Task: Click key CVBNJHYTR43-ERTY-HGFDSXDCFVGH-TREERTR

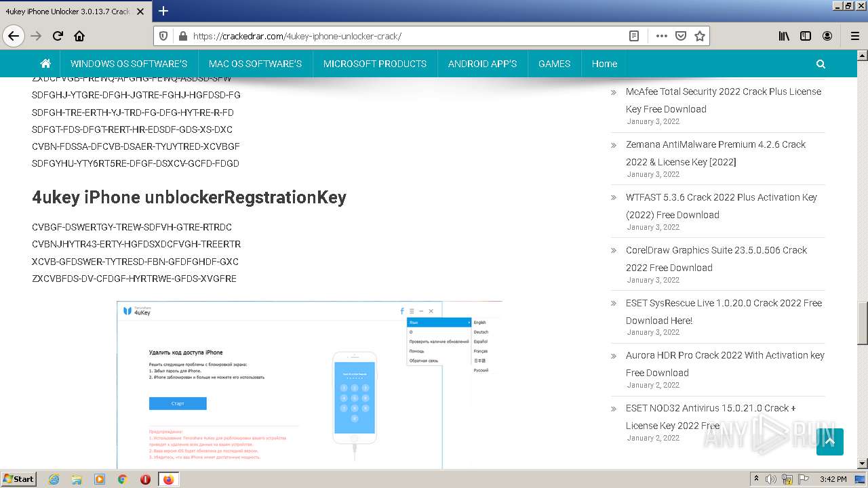Action: click(x=136, y=244)
